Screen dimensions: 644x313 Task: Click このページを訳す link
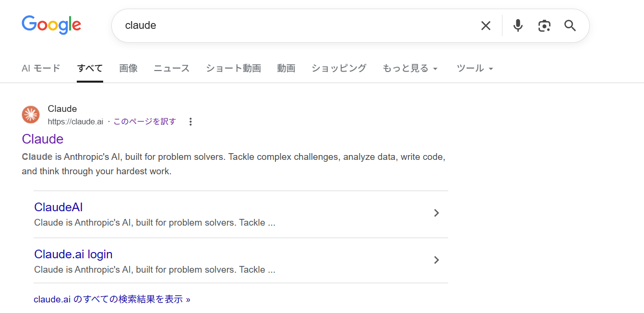145,121
